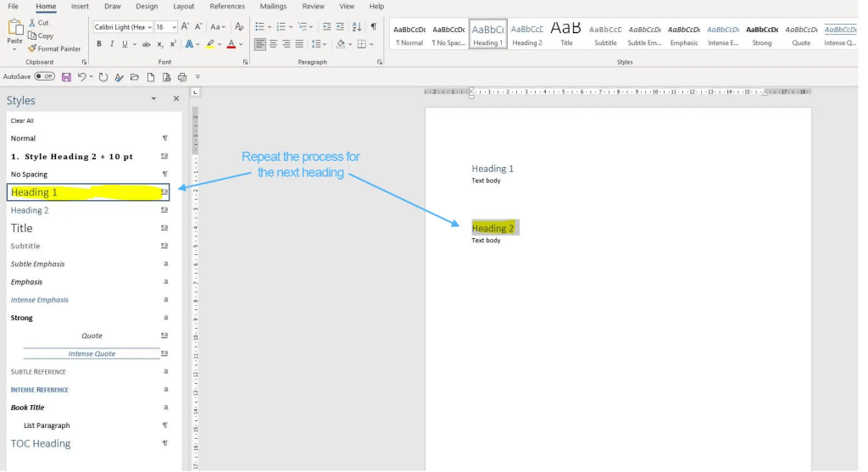This screenshot has height=472, width=868.
Task: Open the font size dropdown
Action: click(x=174, y=27)
